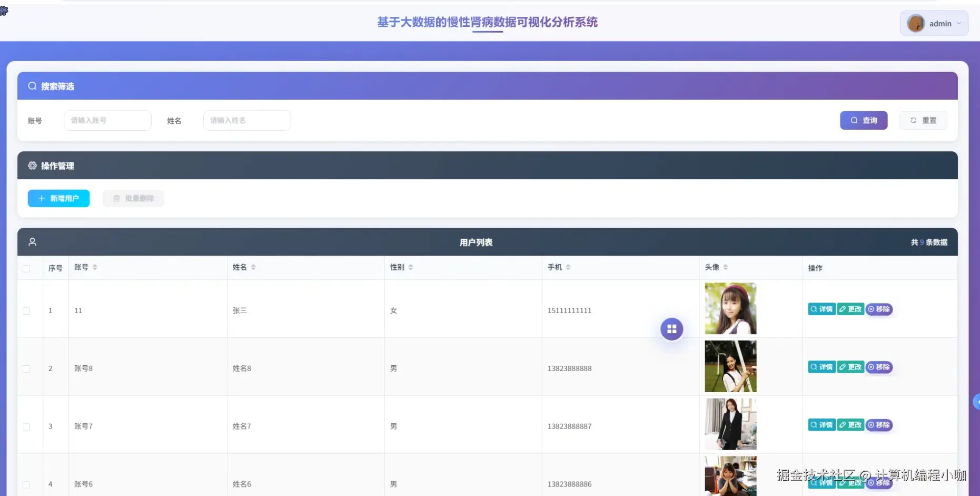Click the user icon in 用户列表 header
The image size is (980, 496).
click(33, 242)
